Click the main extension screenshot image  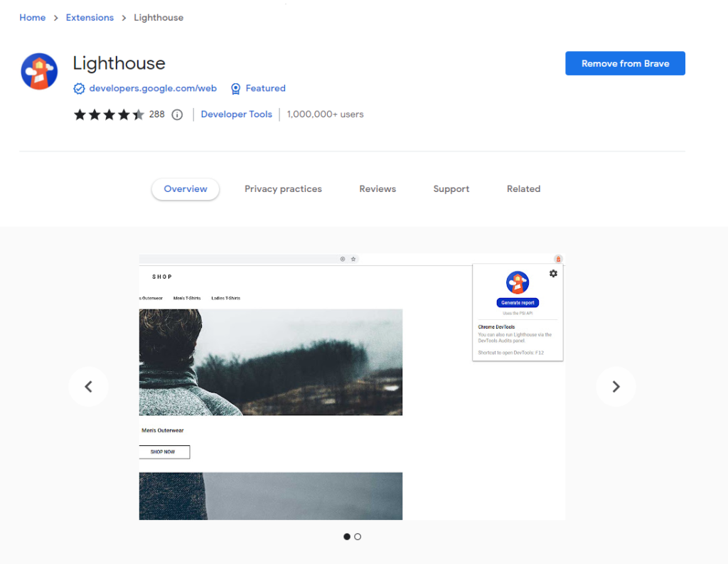[352, 386]
